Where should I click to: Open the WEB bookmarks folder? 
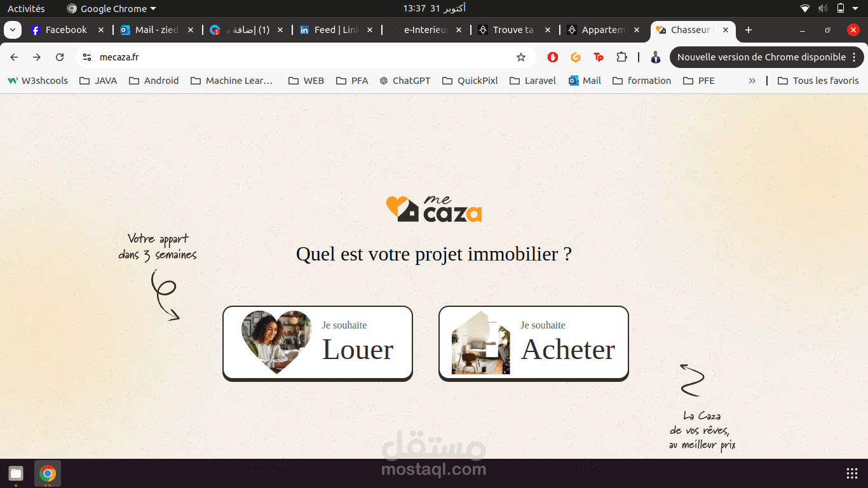(306, 81)
